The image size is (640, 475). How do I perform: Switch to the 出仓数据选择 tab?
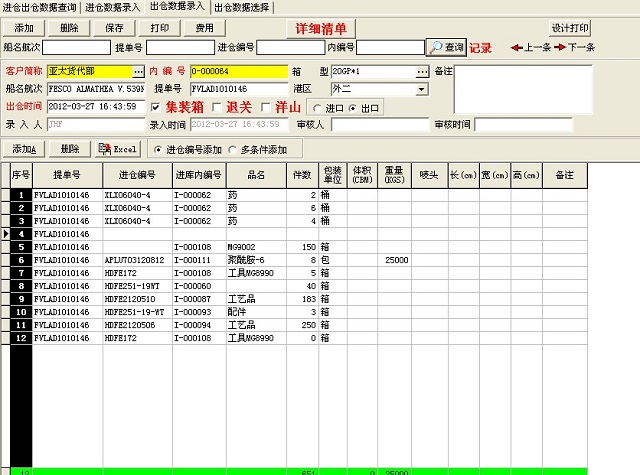[x=246, y=7]
